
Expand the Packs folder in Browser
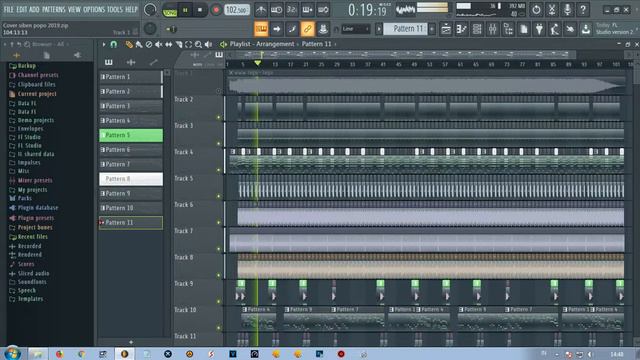24,198
